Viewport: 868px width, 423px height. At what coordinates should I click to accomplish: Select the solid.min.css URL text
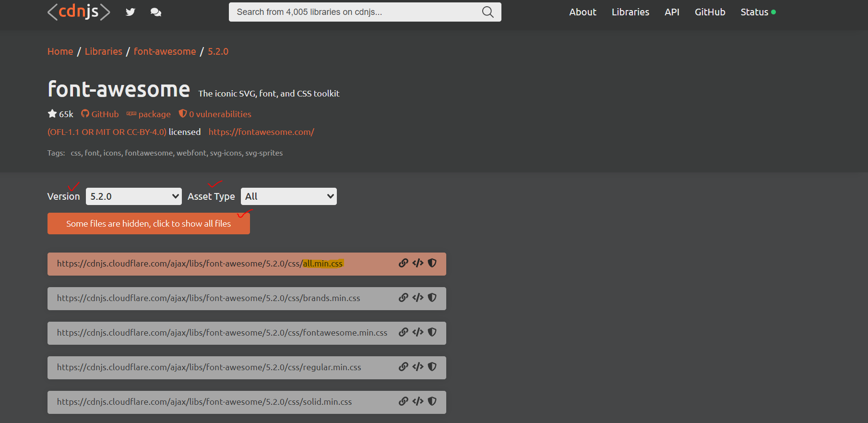pyautogui.click(x=204, y=402)
